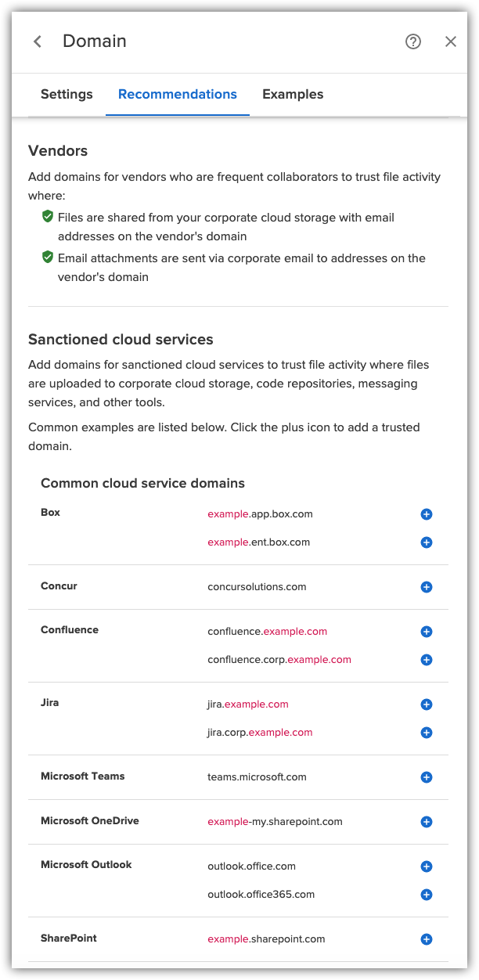Add jira.example.com using the plus icon

click(x=426, y=704)
